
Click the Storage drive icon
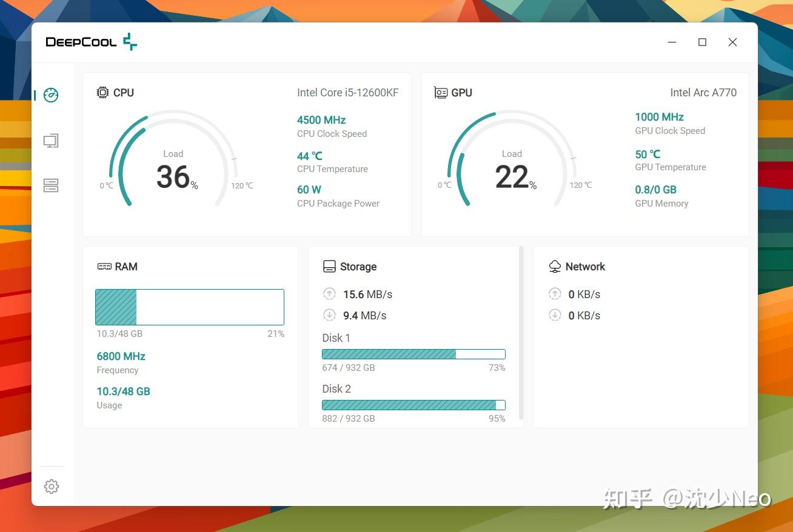coord(329,266)
